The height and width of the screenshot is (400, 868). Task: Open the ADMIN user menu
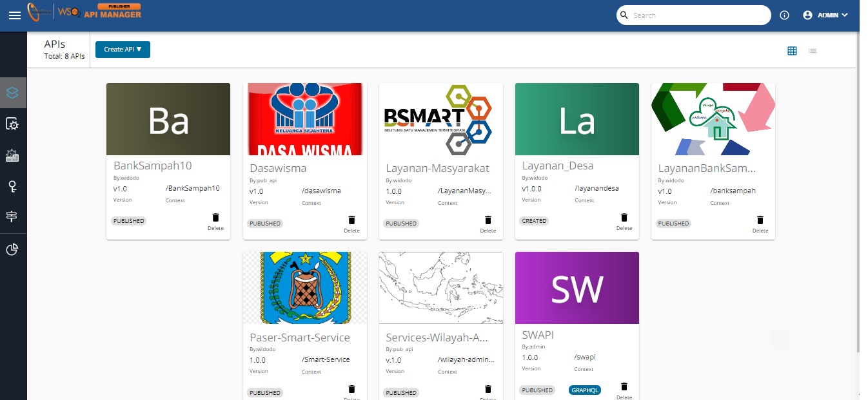(825, 15)
